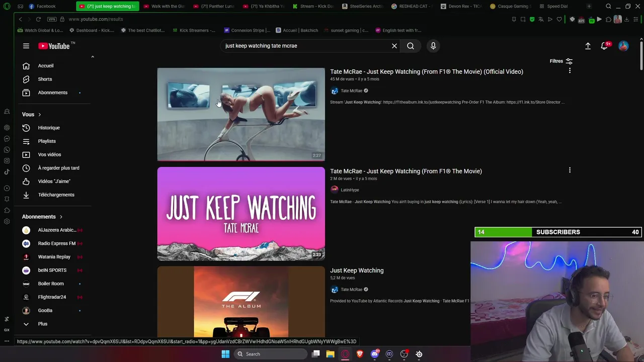Collapse sidebar with the up chevron

tap(93, 57)
